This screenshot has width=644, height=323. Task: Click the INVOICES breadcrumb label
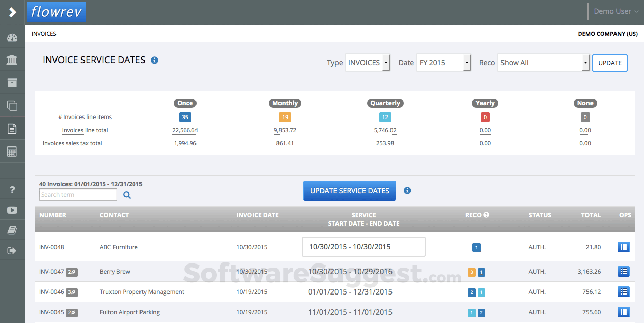click(44, 34)
